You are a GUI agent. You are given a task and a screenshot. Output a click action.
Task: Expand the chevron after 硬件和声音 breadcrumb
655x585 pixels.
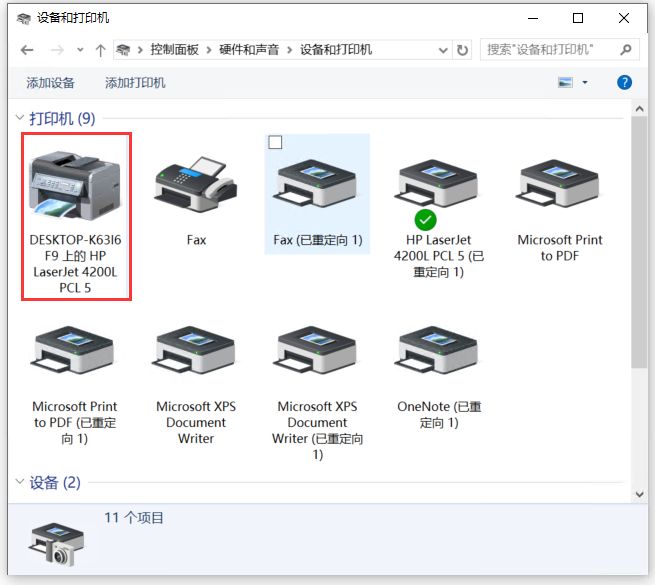(289, 51)
